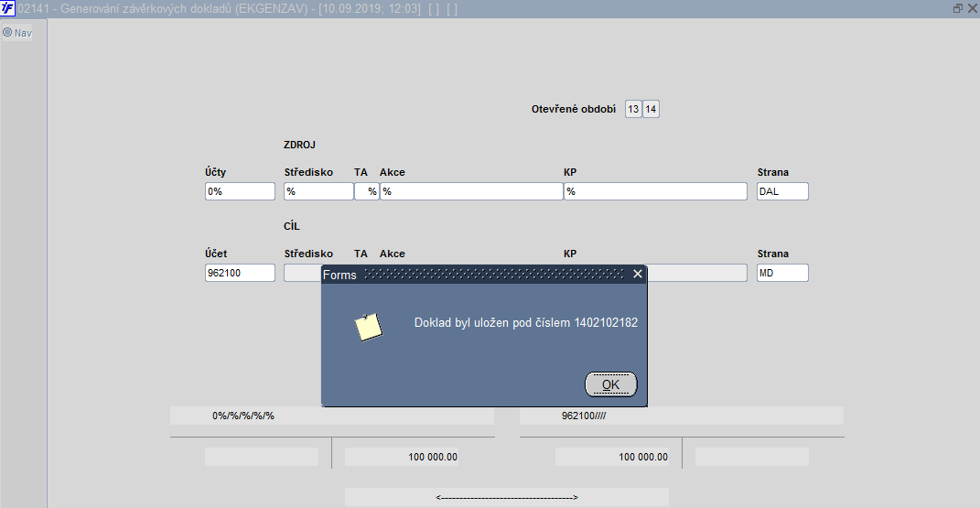This screenshot has width=980, height=508.
Task: Click the empty far-right amount field
Action: pos(752,457)
